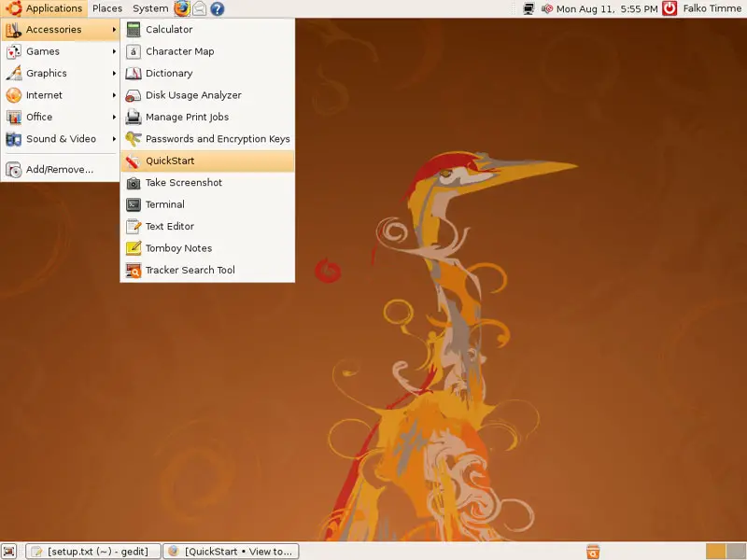Click the Show Desktop button in bottom panel
The height and width of the screenshot is (560, 747).
point(9,552)
